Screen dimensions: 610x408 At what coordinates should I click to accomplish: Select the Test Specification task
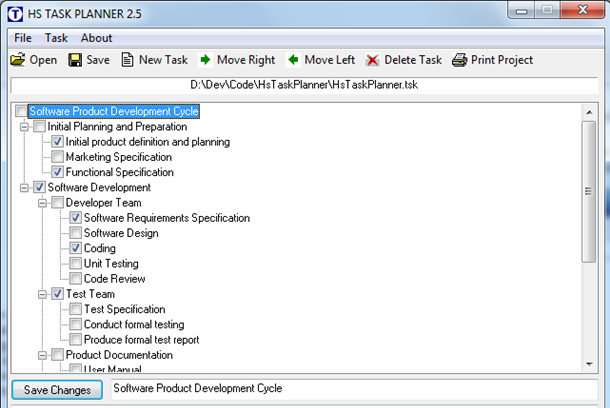click(x=124, y=309)
